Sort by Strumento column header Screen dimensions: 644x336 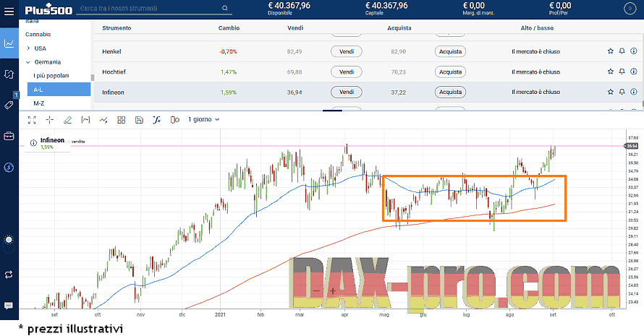pyautogui.click(x=116, y=28)
